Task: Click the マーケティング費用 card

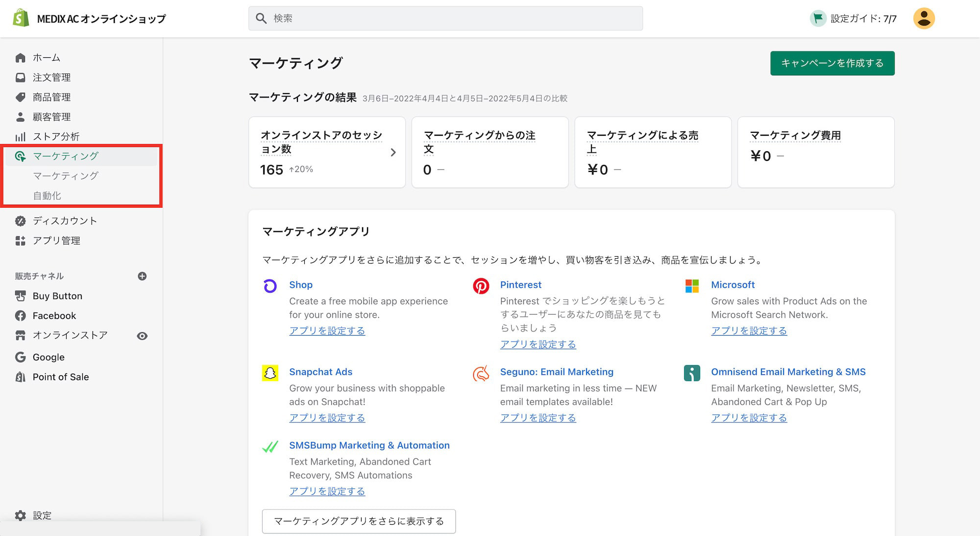Action: (x=816, y=152)
